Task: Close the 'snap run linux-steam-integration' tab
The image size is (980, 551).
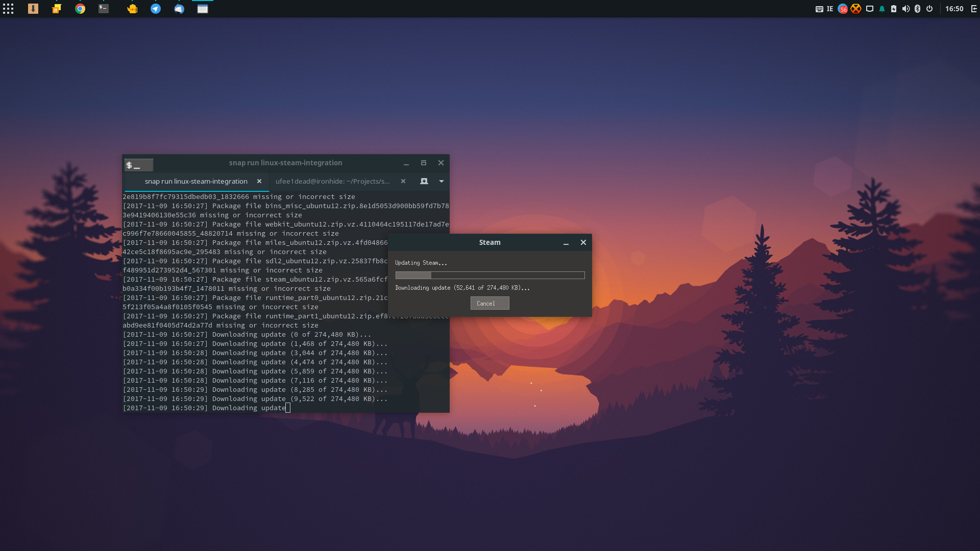Action: [x=259, y=181]
